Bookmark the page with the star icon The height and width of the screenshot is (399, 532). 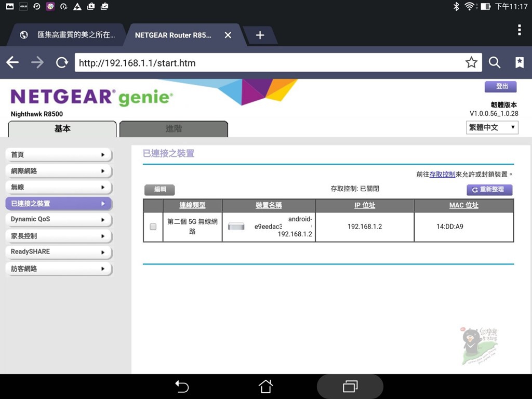[x=471, y=62]
